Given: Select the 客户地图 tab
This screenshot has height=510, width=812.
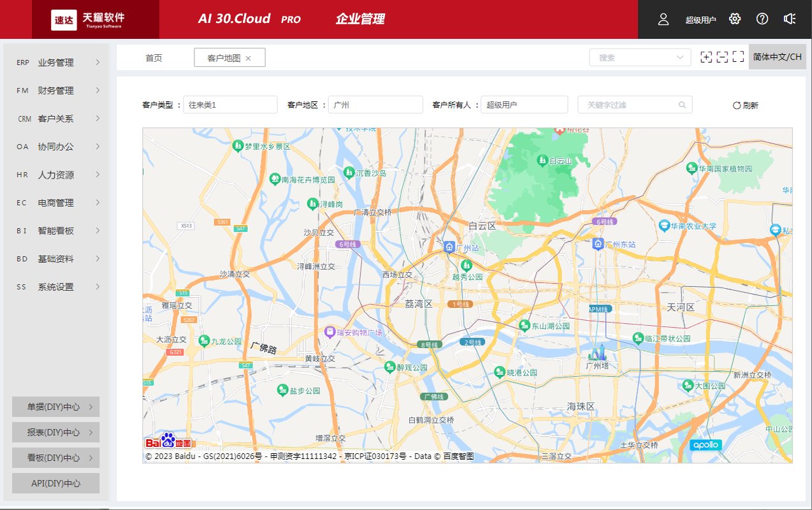Looking at the screenshot, I should pos(224,57).
